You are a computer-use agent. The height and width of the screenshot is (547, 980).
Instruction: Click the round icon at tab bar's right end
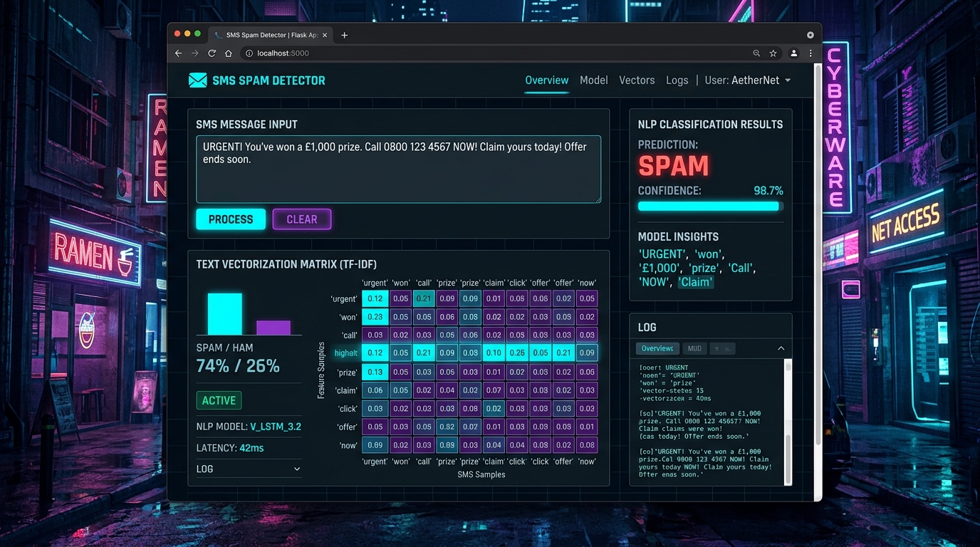tap(810, 35)
